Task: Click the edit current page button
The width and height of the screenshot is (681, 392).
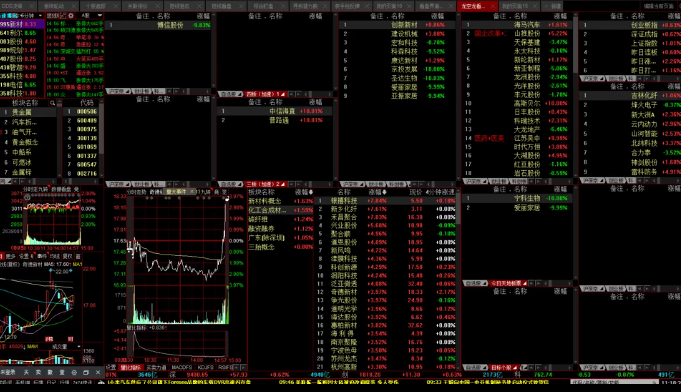Action: 659,6
